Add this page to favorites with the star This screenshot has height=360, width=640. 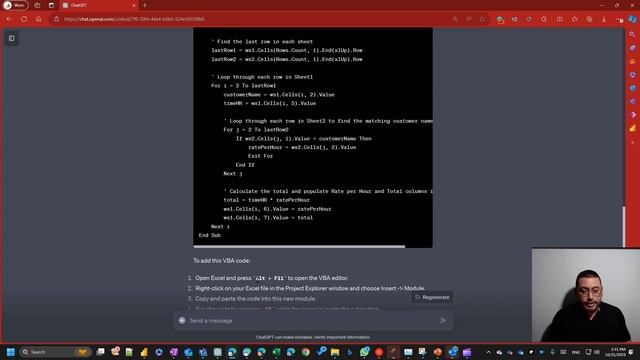(482, 19)
